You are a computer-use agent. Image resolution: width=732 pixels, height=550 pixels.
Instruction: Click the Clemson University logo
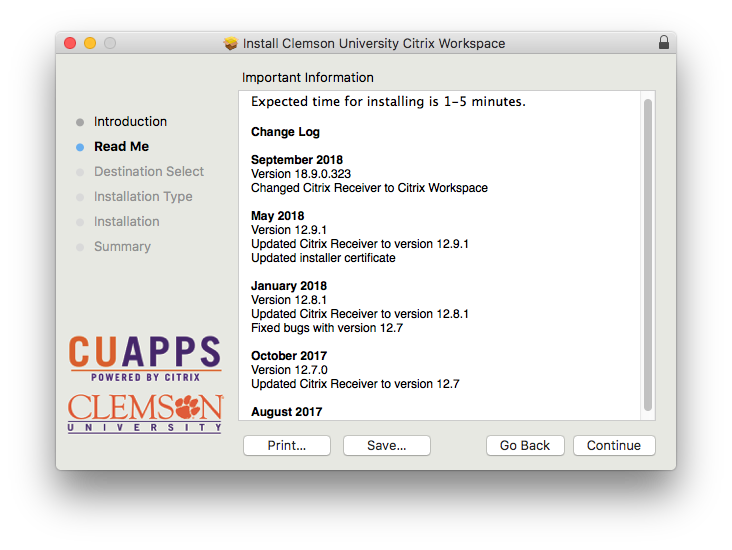145,413
